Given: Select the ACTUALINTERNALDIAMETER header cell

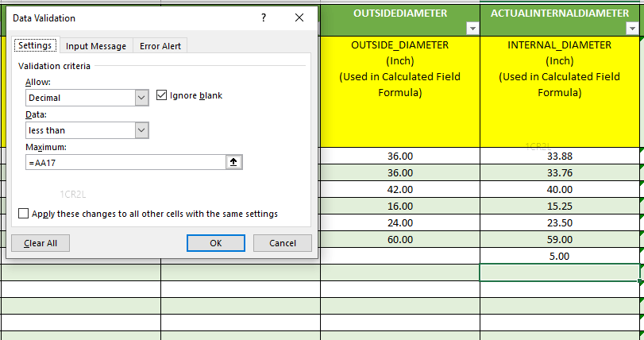Looking at the screenshot, I should click(559, 19).
